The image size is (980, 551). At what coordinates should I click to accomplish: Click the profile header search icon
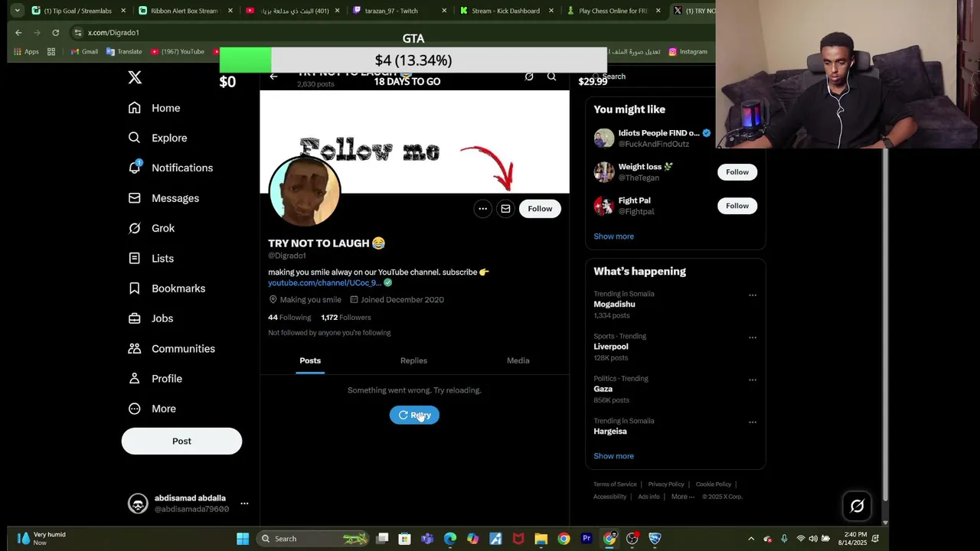(x=551, y=77)
